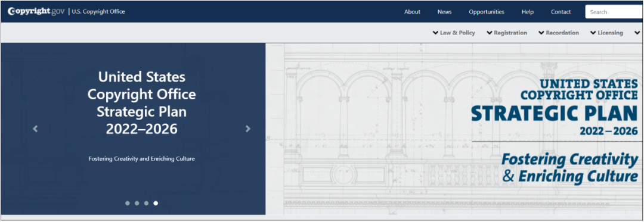This screenshot has width=644, height=222.
Task: Select the fourth active carousel dot
Action: coord(156,203)
